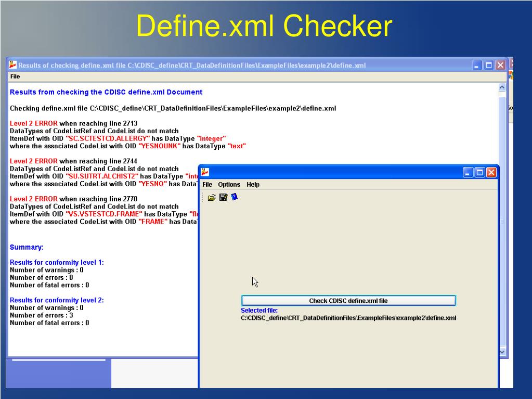Open the File menu in the checker window
The image size is (532, 399).
click(x=207, y=185)
